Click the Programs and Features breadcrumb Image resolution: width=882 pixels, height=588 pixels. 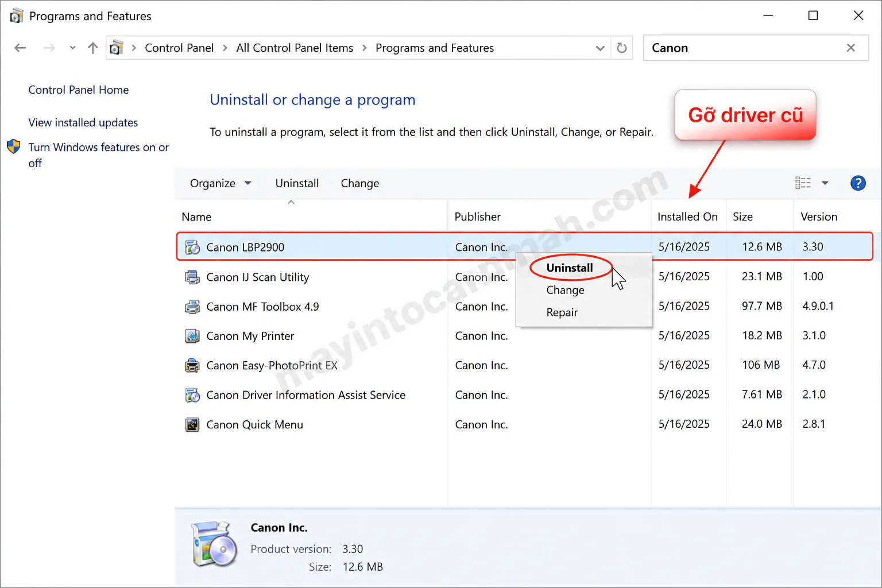click(435, 48)
